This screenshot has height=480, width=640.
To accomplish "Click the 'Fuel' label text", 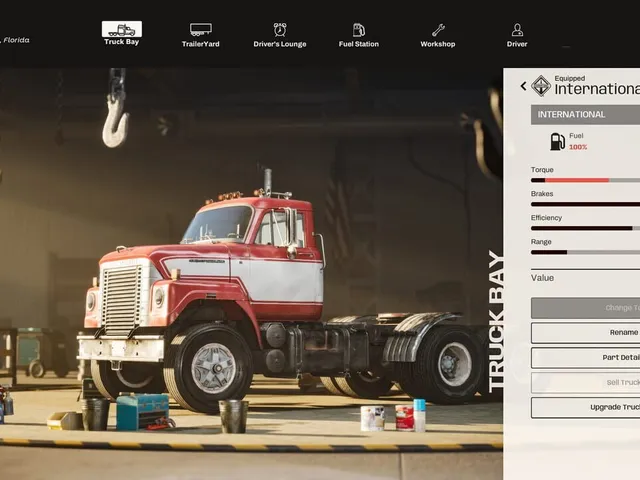I will [x=576, y=136].
